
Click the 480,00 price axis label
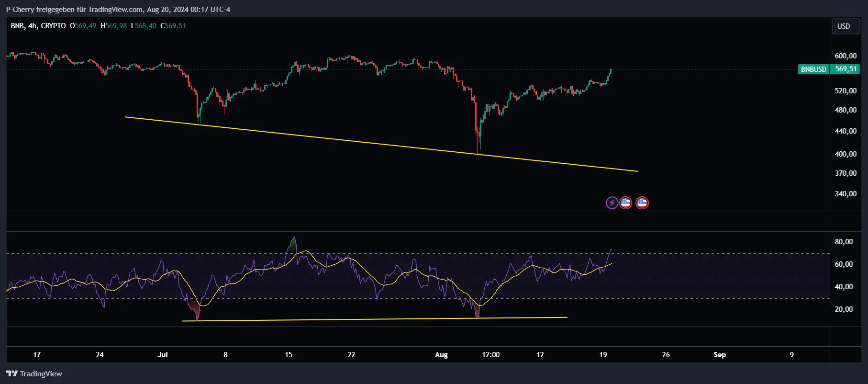846,110
